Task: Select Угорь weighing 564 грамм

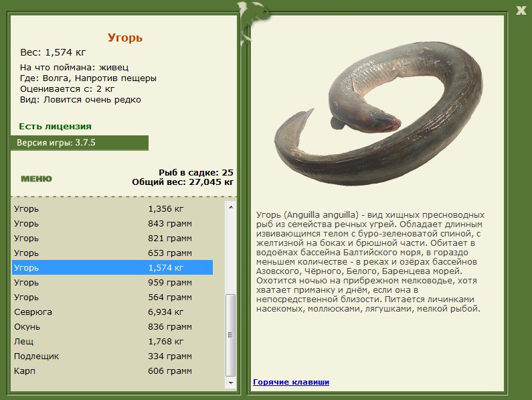Action: (112, 297)
